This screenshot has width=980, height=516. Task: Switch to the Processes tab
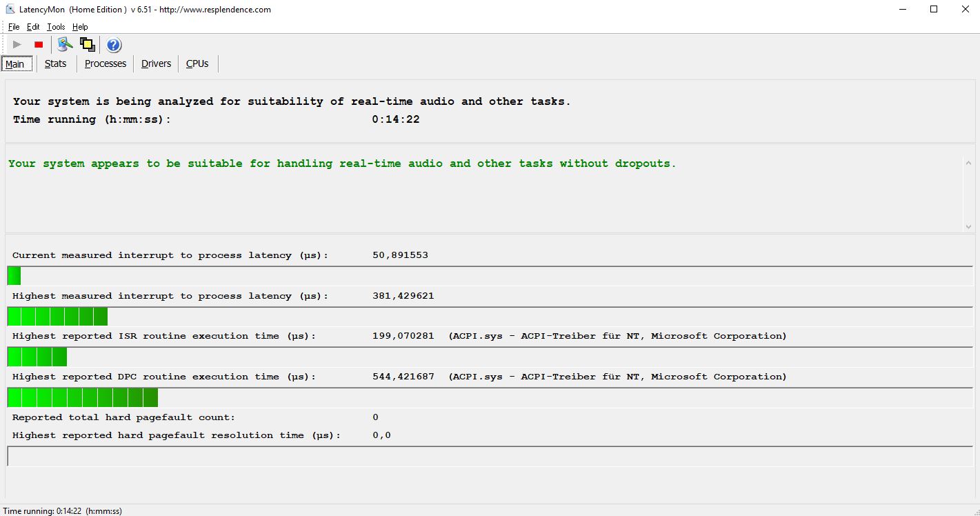point(106,63)
